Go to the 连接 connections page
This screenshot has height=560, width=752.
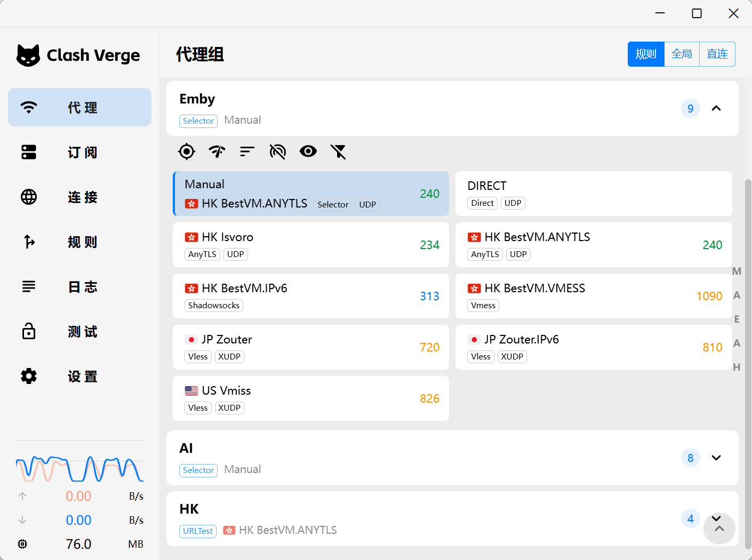point(80,197)
